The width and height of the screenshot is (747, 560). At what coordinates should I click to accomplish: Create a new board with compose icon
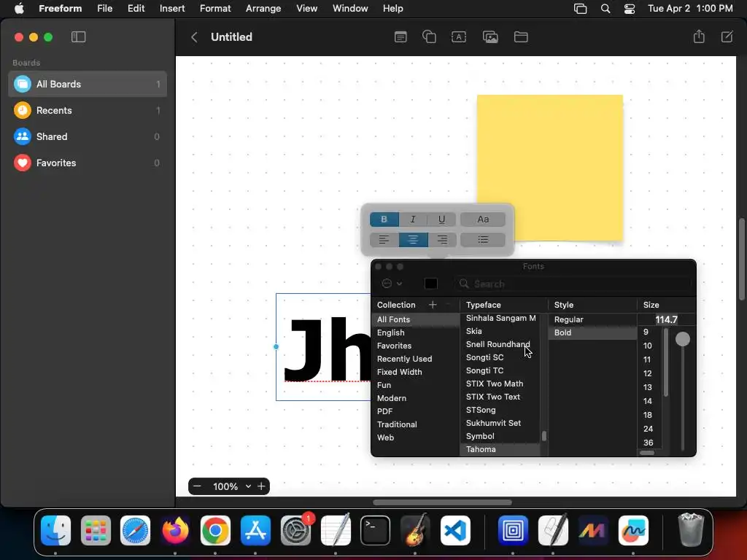coord(727,36)
